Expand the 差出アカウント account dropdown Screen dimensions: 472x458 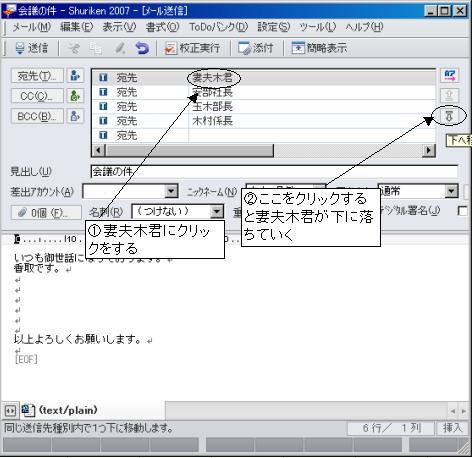coord(171,191)
